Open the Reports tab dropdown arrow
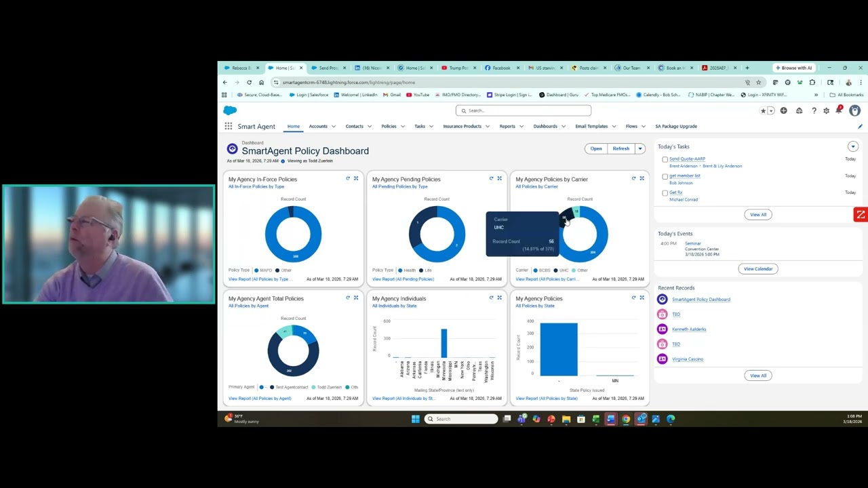868x488 pixels. click(521, 126)
